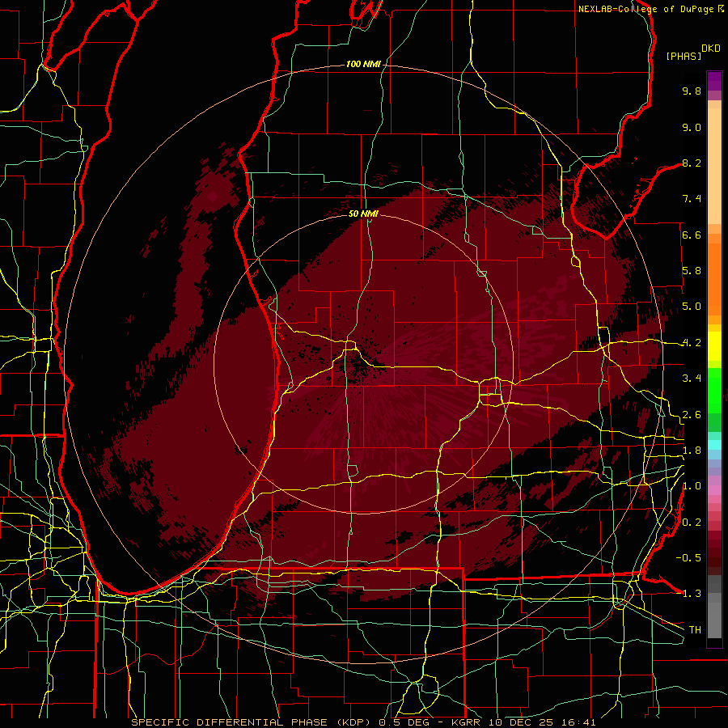Click the 7.4 color scale value
Image resolution: width=728 pixels, height=728 pixels.
692,199
